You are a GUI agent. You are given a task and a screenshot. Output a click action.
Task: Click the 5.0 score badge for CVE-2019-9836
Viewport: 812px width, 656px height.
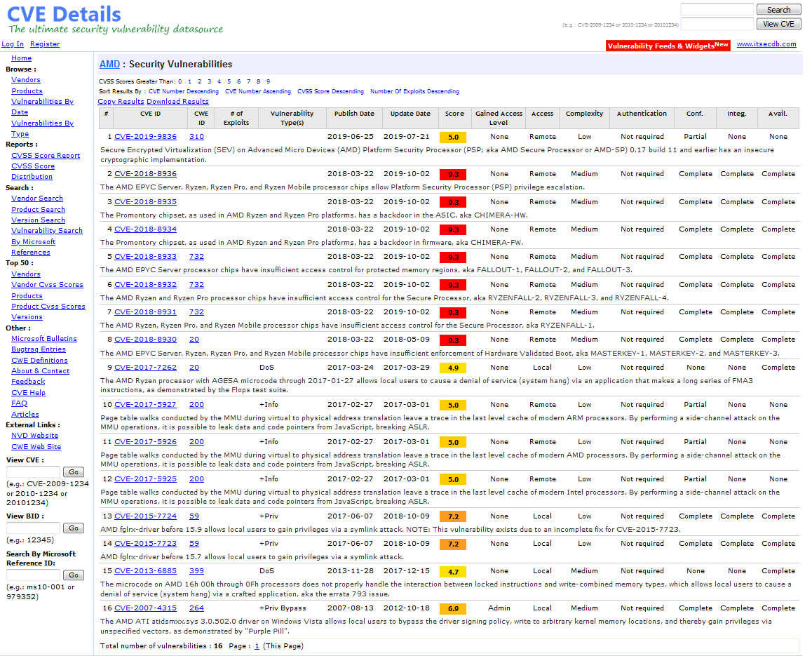pyautogui.click(x=453, y=138)
